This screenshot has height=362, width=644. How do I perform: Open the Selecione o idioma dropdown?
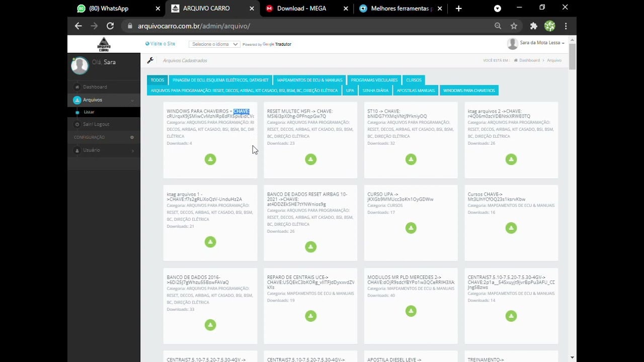pyautogui.click(x=214, y=44)
